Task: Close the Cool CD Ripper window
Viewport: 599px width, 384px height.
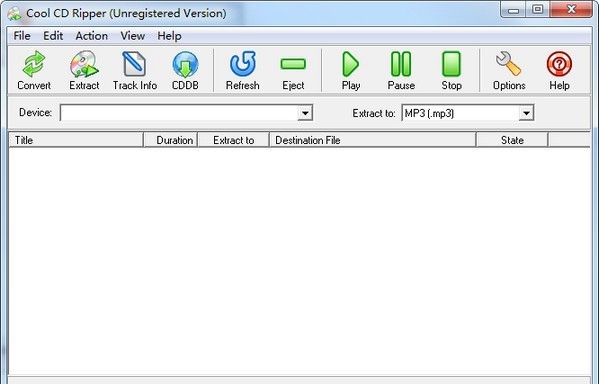Action: (571, 10)
